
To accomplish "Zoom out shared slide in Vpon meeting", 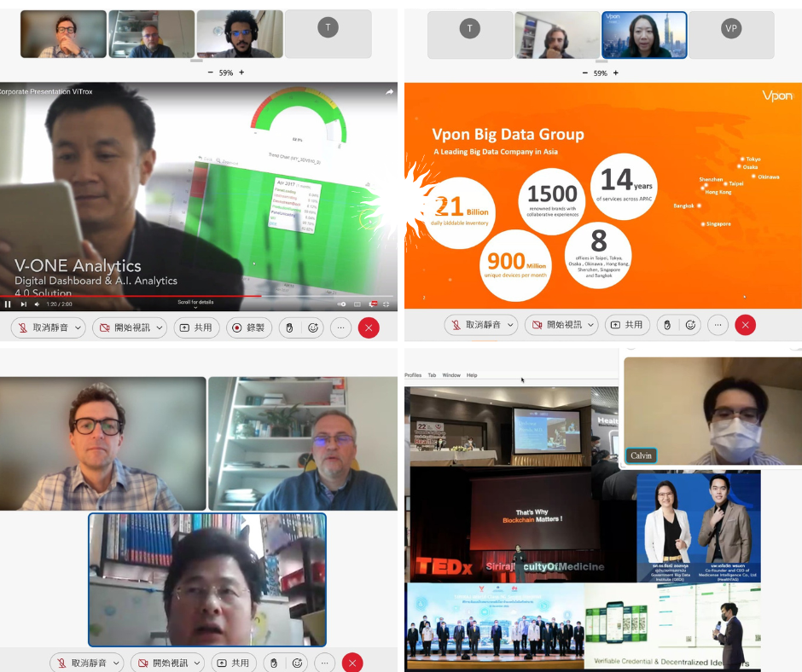I will coord(585,73).
